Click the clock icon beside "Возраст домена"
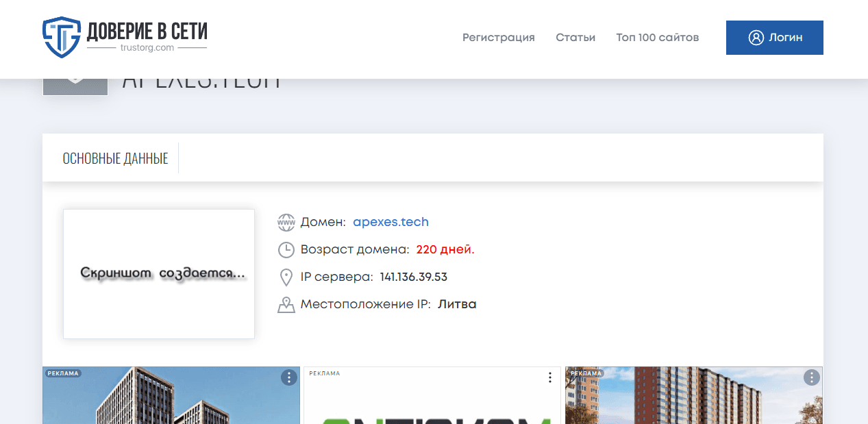868x424 pixels. [286, 249]
